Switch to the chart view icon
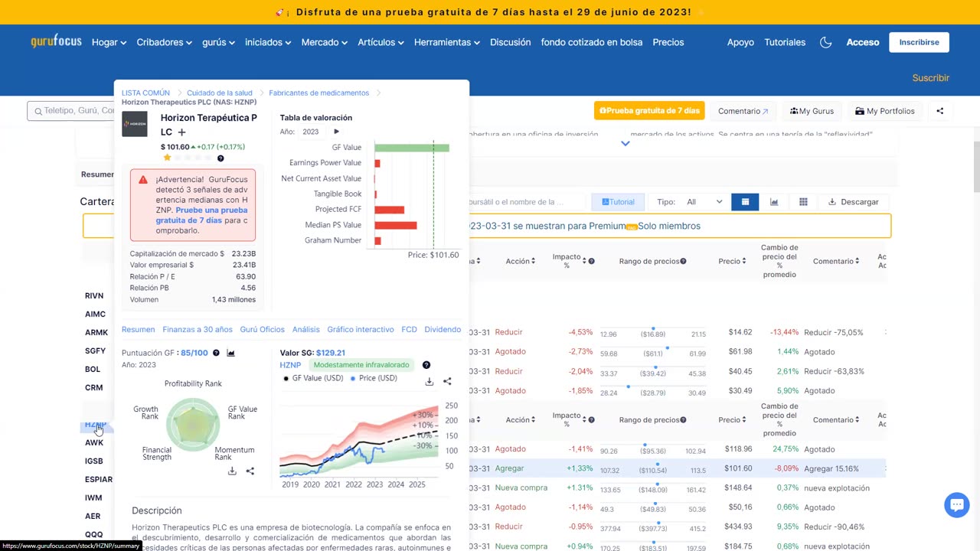 774,202
